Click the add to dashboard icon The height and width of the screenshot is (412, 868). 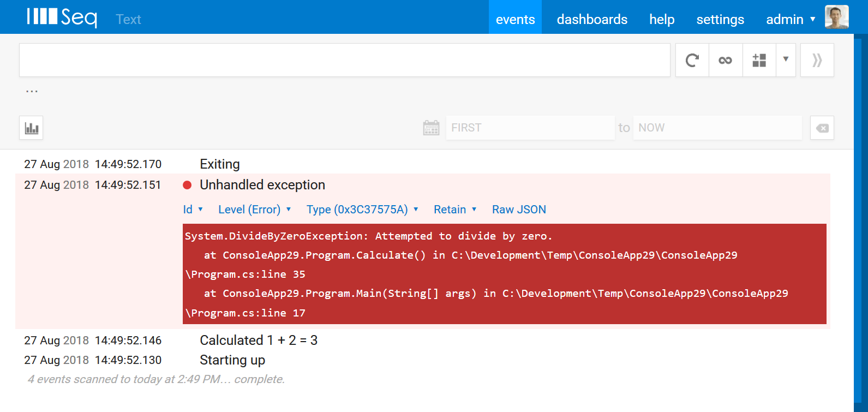759,60
